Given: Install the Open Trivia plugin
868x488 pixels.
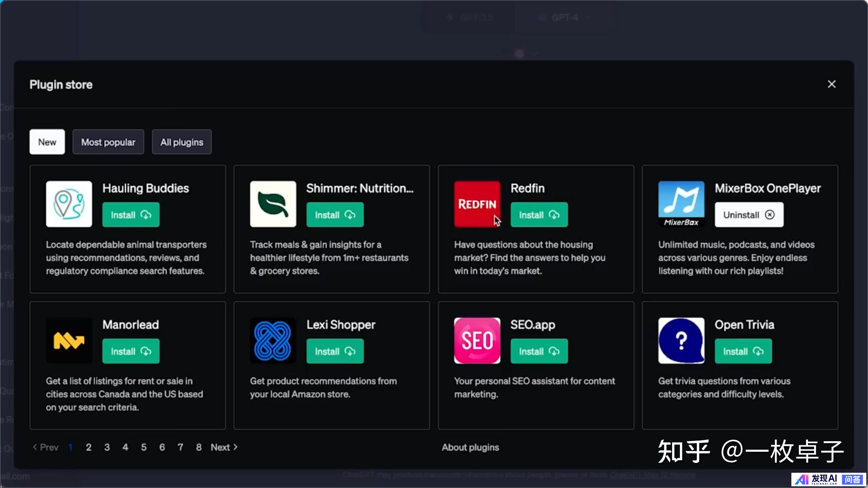Looking at the screenshot, I should [743, 351].
